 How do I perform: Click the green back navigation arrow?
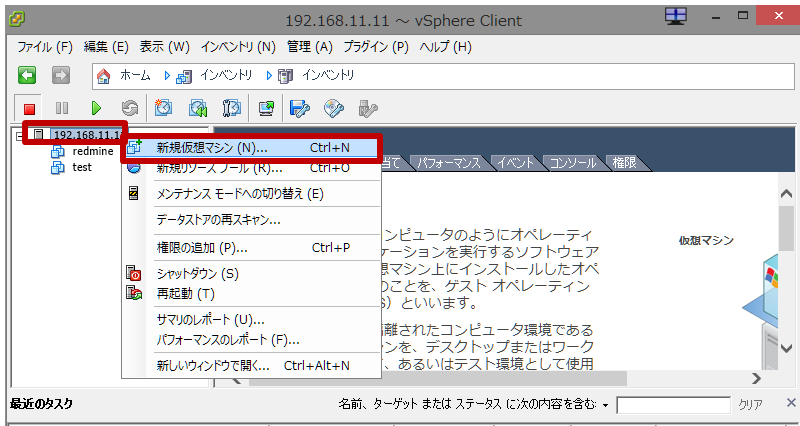point(27,76)
